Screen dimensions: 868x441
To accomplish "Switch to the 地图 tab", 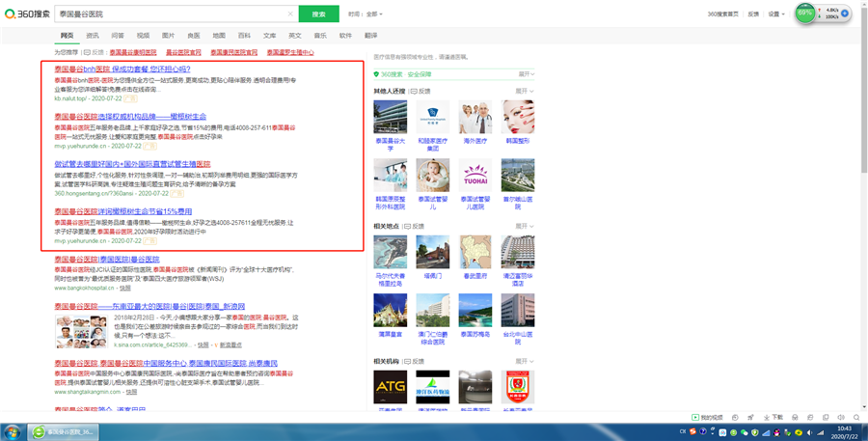I will click(x=219, y=36).
